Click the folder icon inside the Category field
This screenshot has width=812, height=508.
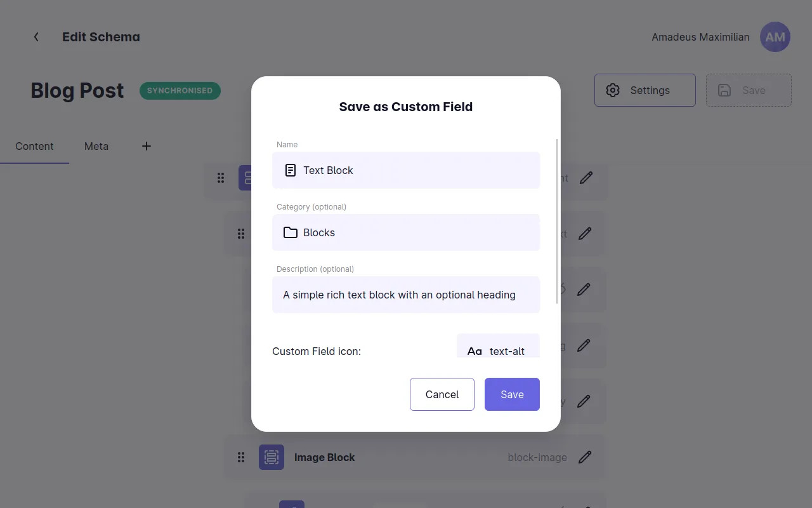(290, 232)
